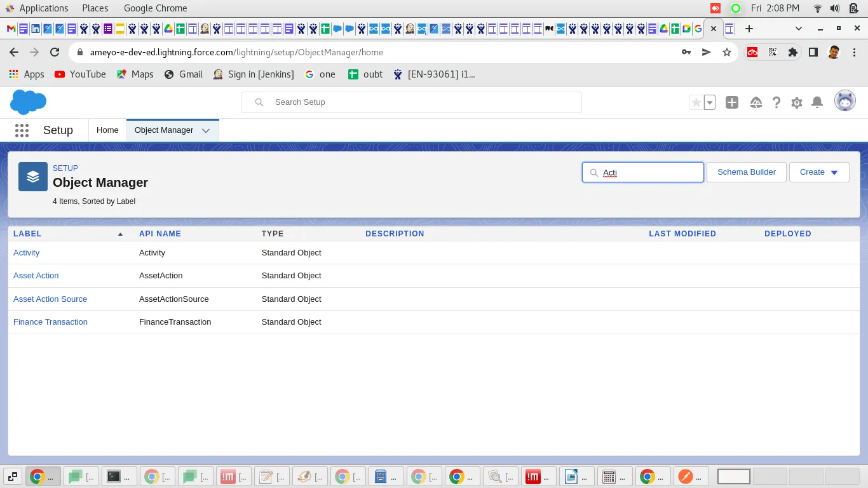Open the user profile avatar menu
Image resolution: width=868 pixels, height=488 pixels.
pyautogui.click(x=845, y=101)
